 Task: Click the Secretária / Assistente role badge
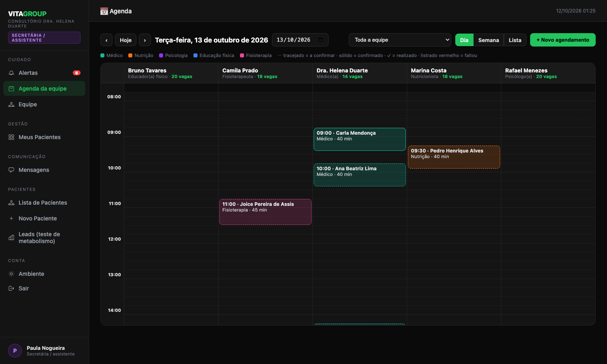pos(44,38)
